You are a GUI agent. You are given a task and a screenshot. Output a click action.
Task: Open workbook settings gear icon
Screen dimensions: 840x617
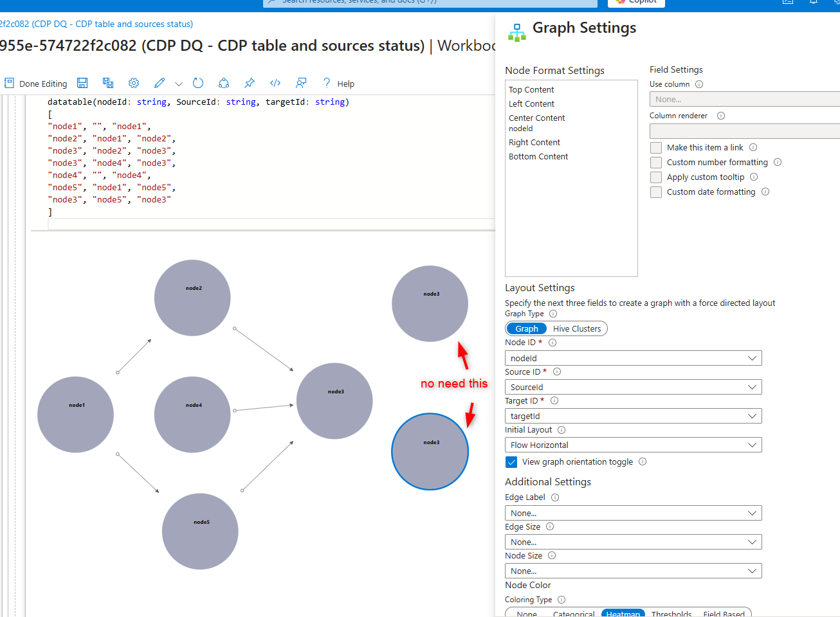134,83
